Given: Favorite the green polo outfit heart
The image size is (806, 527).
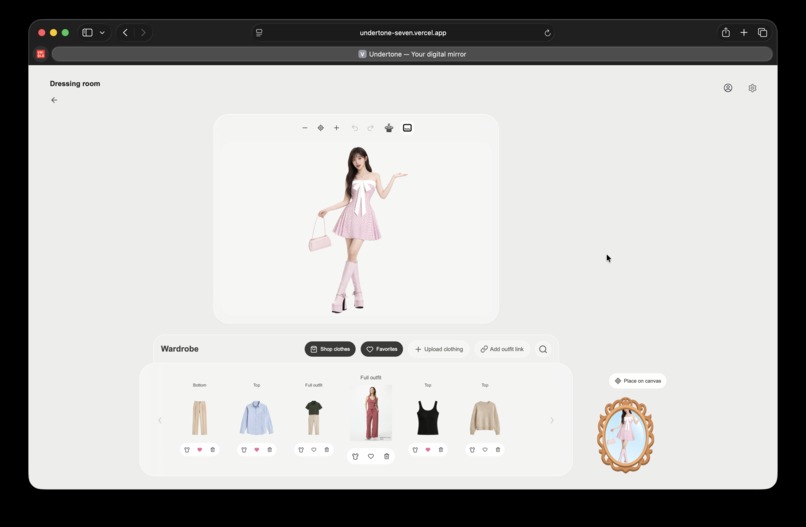Looking at the screenshot, I should tap(314, 450).
